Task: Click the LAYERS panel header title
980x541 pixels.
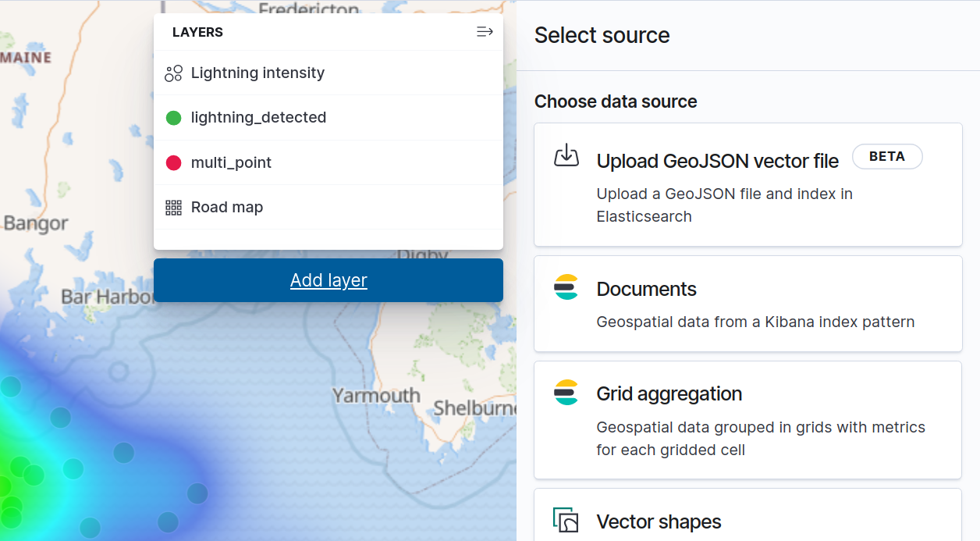Action: 197,33
